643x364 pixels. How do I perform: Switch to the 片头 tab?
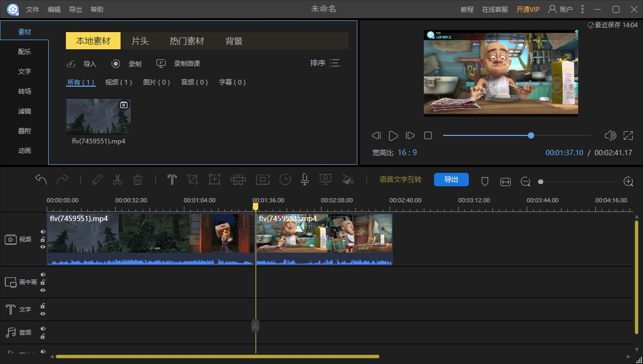point(140,41)
